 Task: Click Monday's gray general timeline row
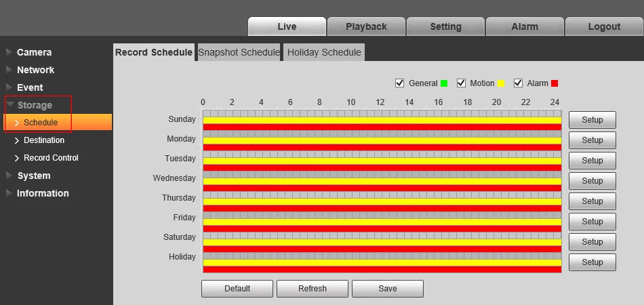pyautogui.click(x=382, y=134)
